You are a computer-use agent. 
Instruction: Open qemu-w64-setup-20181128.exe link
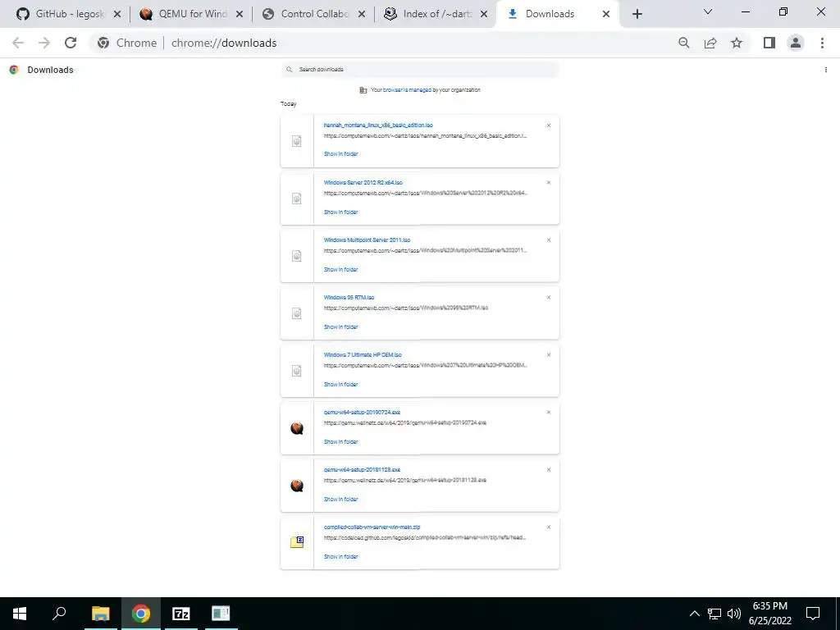[362, 469]
